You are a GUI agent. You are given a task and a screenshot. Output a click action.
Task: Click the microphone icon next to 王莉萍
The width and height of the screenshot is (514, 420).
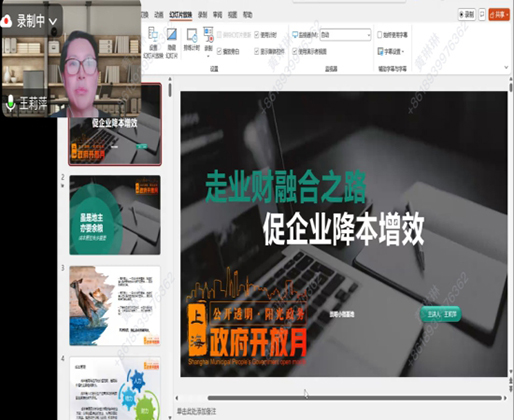[x=11, y=103]
